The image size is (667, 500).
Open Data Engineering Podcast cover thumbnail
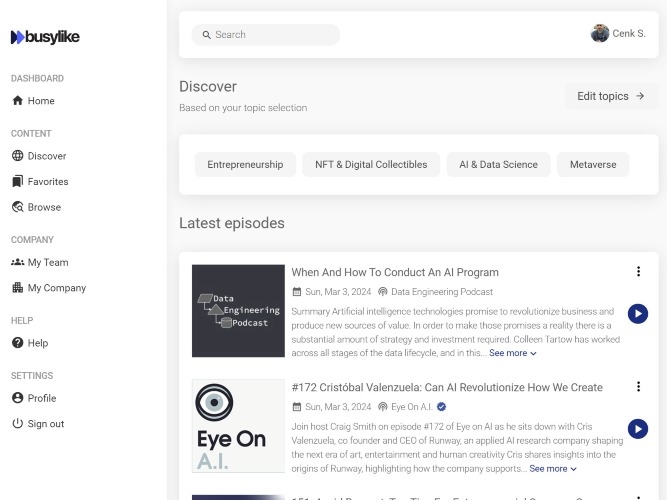click(238, 311)
